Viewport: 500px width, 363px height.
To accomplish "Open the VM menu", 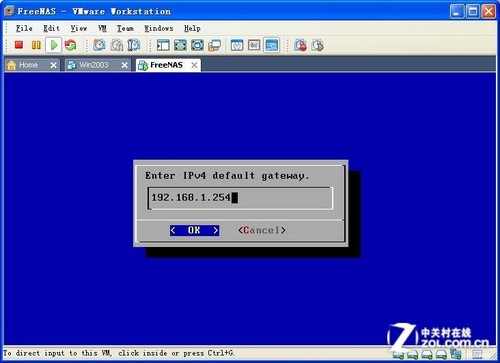I will coord(102,28).
